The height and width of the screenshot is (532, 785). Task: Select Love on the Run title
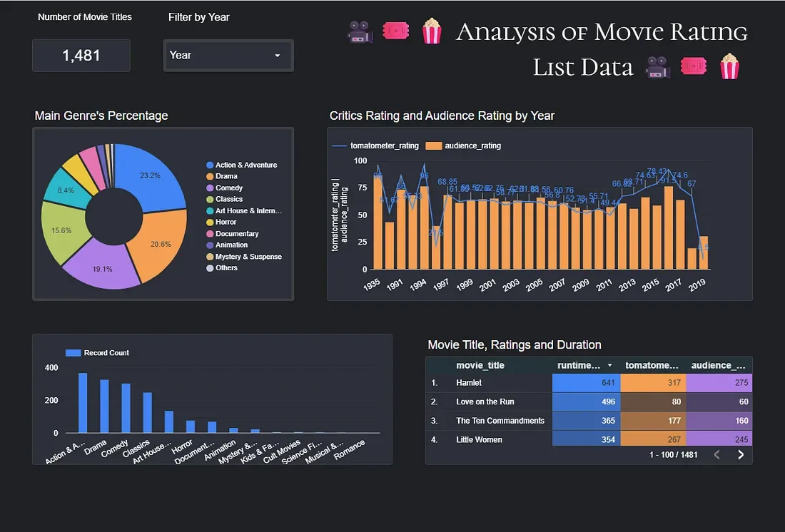(x=485, y=402)
